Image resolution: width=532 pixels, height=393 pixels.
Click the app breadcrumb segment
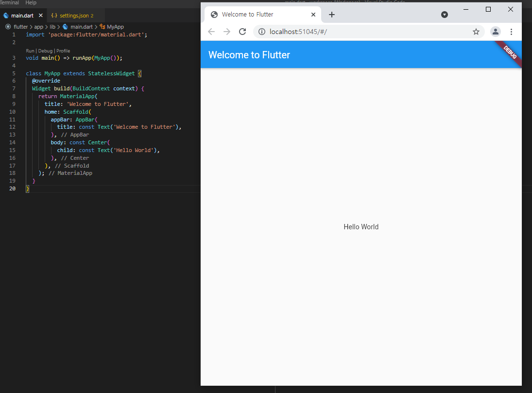pyautogui.click(x=39, y=27)
